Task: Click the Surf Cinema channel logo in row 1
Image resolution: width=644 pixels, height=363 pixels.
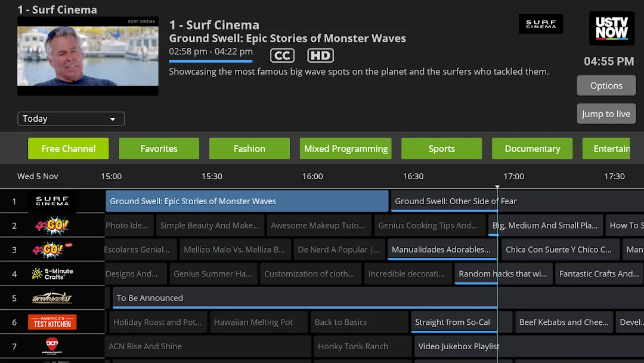Action: [52, 201]
